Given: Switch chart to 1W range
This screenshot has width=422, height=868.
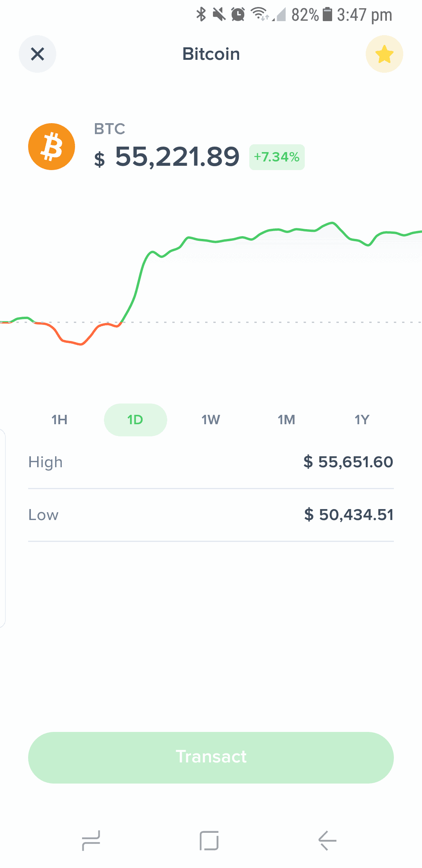Looking at the screenshot, I should coord(211,420).
